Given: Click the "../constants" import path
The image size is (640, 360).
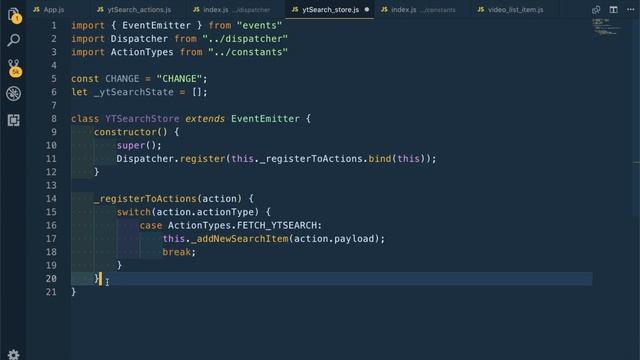Looking at the screenshot, I should (248, 52).
